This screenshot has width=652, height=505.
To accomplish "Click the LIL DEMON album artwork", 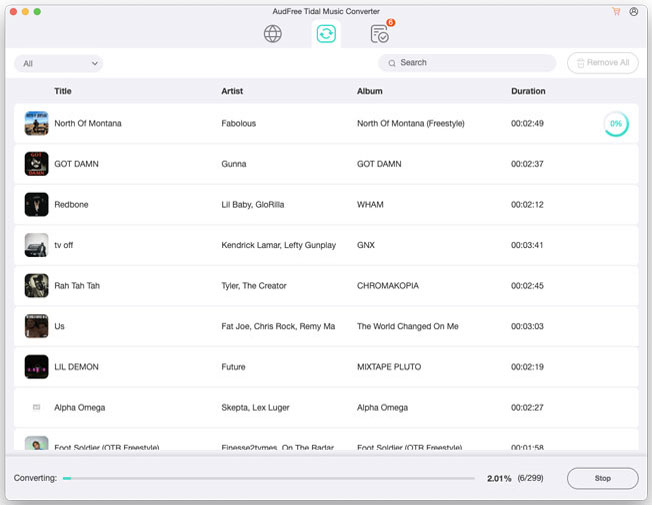I will tap(36, 367).
